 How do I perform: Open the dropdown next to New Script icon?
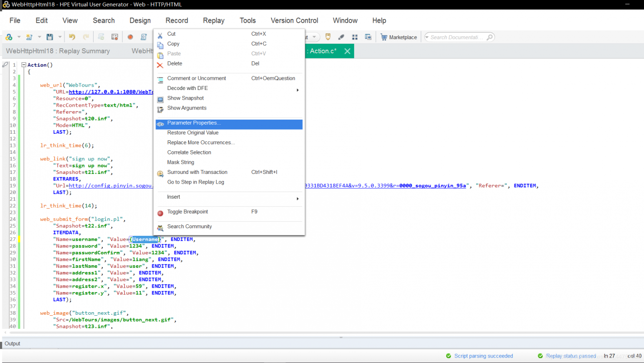pos(19,37)
